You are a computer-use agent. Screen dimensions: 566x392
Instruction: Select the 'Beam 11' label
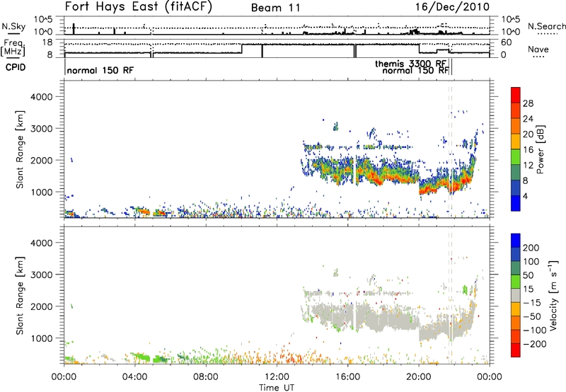(276, 8)
